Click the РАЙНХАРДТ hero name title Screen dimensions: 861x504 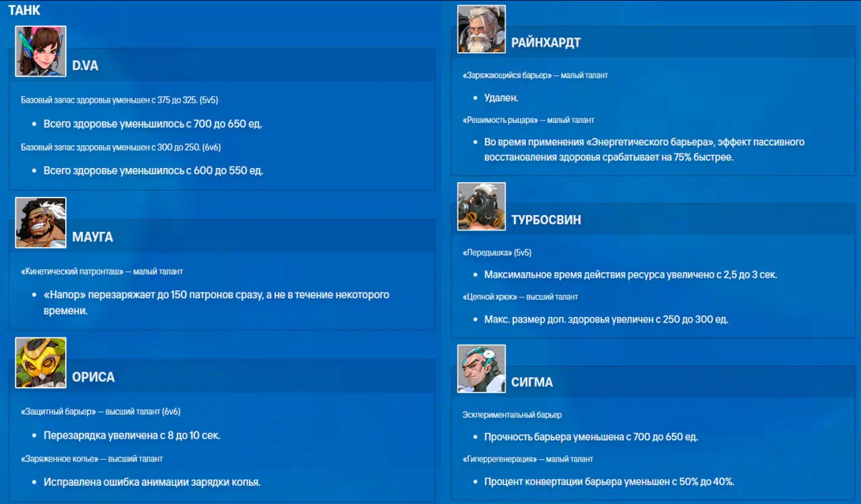[x=546, y=43]
